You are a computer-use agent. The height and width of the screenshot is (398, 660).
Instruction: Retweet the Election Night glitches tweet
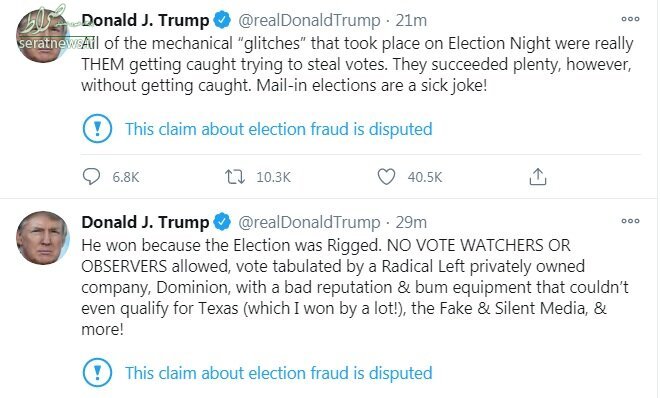click(234, 177)
